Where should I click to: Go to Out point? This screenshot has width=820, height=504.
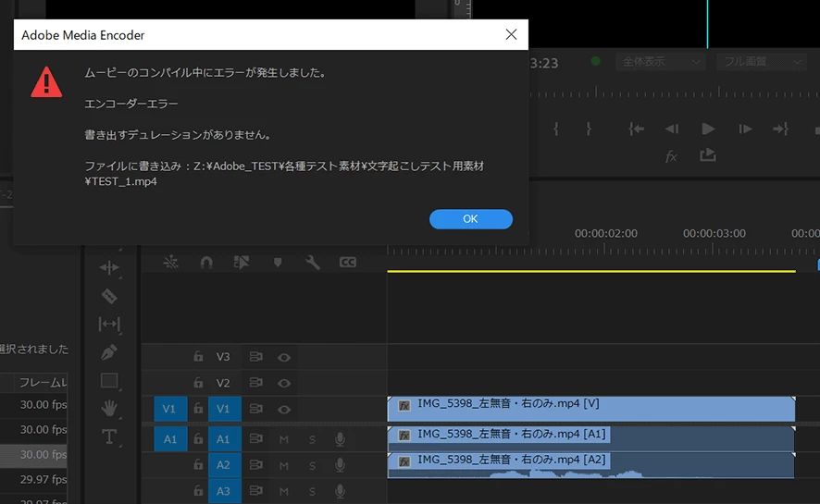[x=780, y=129]
